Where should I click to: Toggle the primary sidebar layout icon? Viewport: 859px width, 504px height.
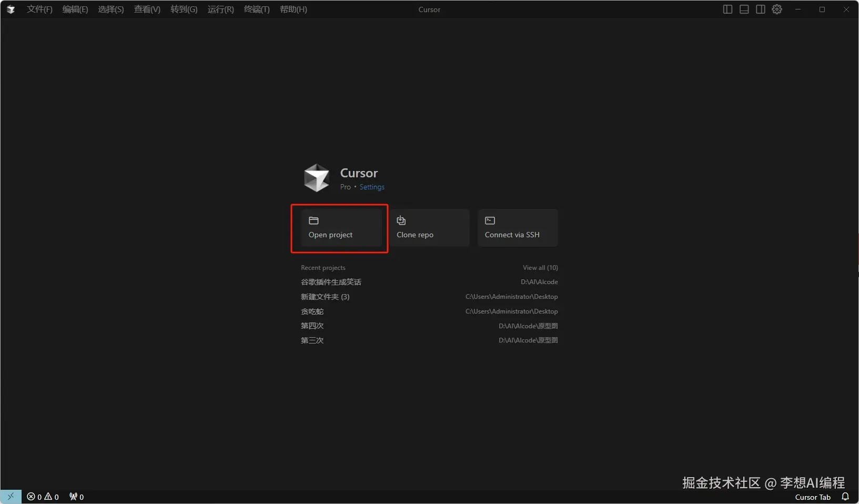[727, 9]
